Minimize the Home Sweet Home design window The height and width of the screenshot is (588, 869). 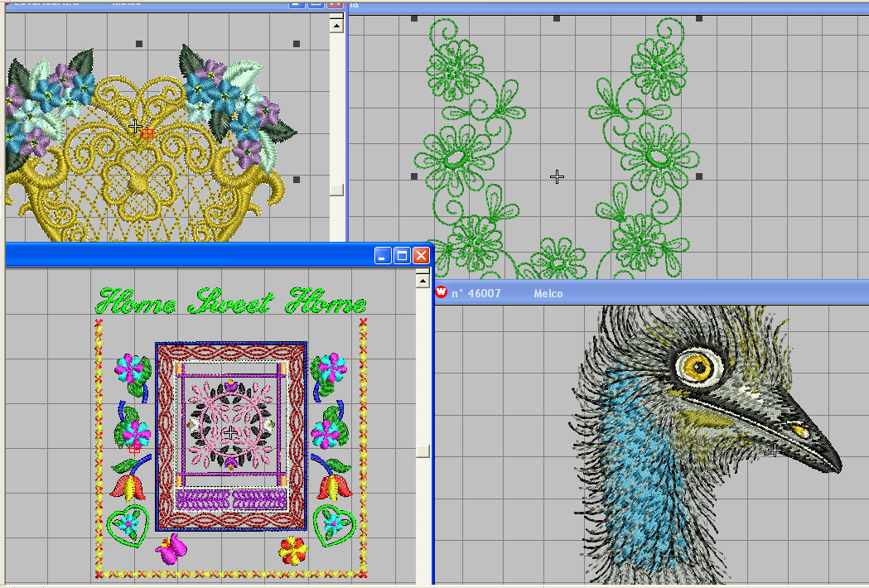tap(383, 255)
